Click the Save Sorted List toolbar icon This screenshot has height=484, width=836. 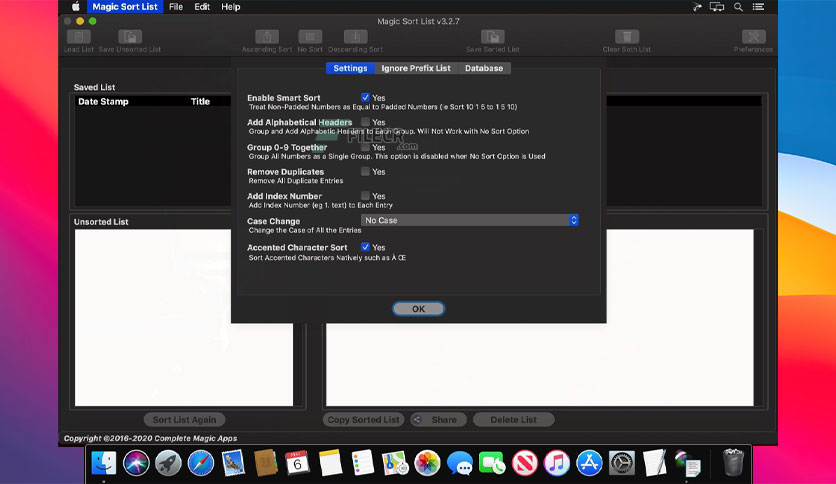[x=493, y=37]
